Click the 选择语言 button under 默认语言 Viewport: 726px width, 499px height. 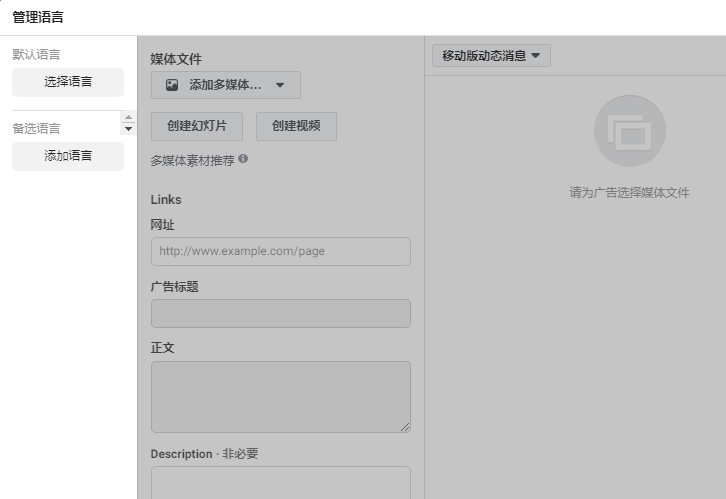(68, 82)
